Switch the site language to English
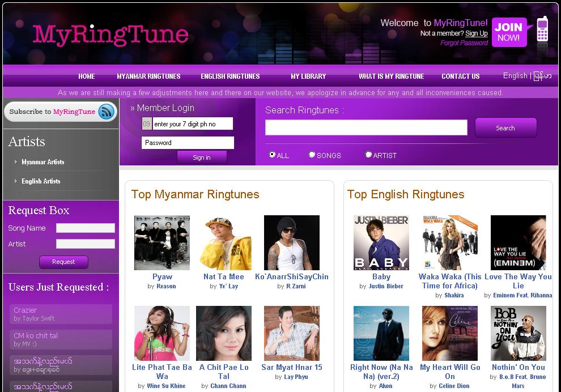This screenshot has height=392, width=561. pos(515,75)
